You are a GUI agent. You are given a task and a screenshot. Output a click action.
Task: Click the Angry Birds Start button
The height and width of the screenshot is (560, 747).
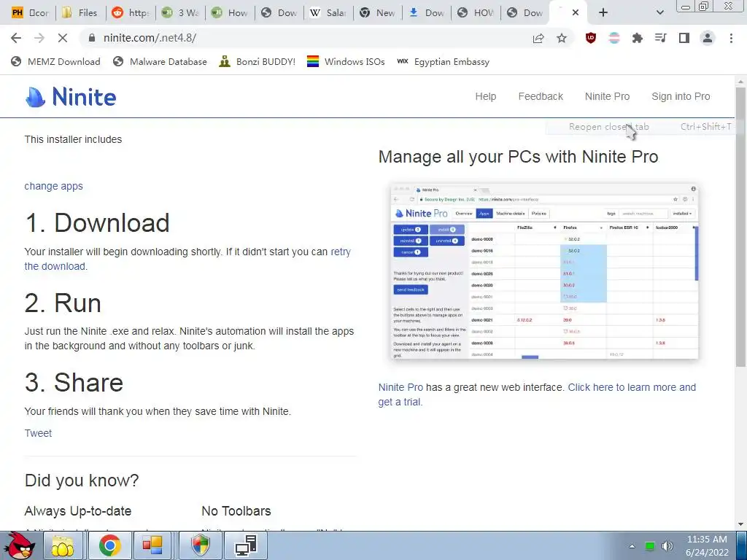[x=20, y=545]
